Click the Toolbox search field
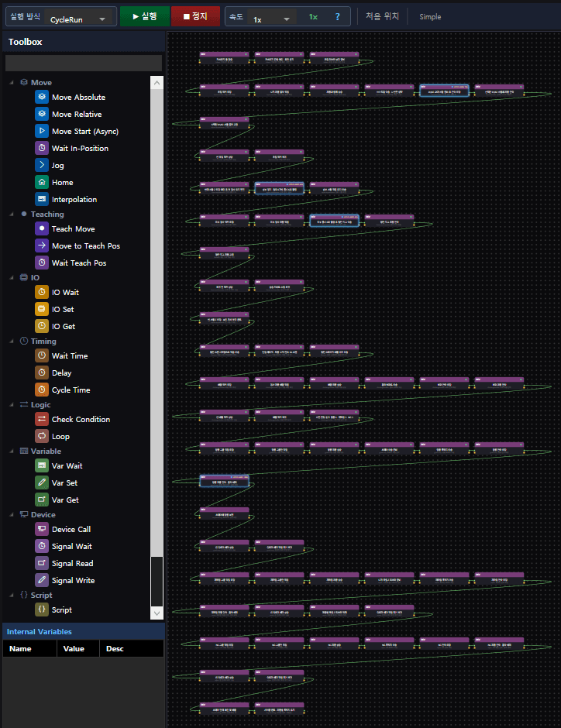The width and height of the screenshot is (561, 728). [x=84, y=64]
